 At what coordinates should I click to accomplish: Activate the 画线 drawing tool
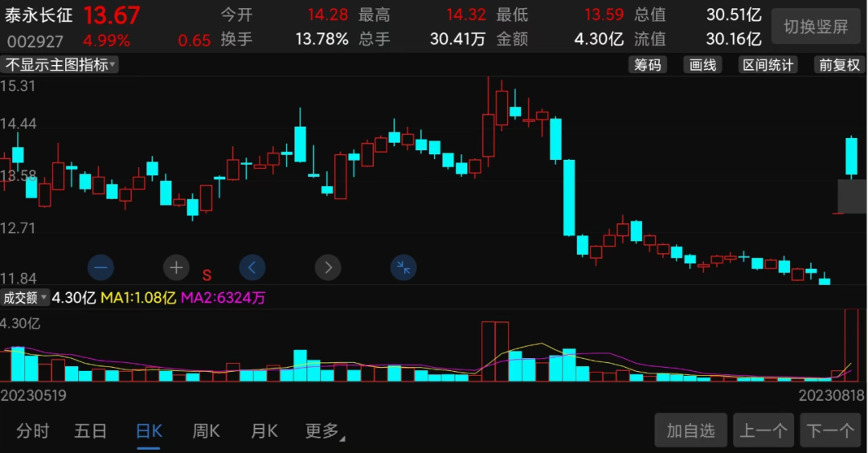click(703, 65)
